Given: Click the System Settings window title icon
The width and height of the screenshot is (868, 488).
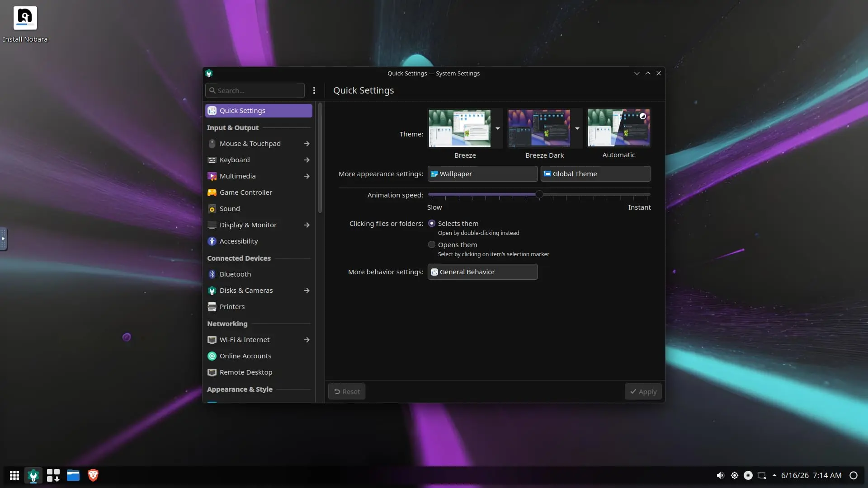Looking at the screenshot, I should click(x=209, y=73).
